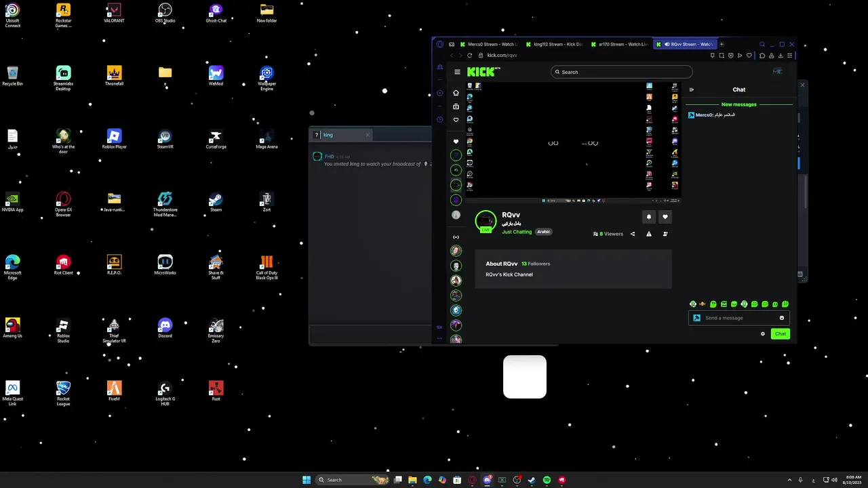Select Among Us desktop icon
The width and height of the screenshot is (868, 488).
tap(12, 328)
